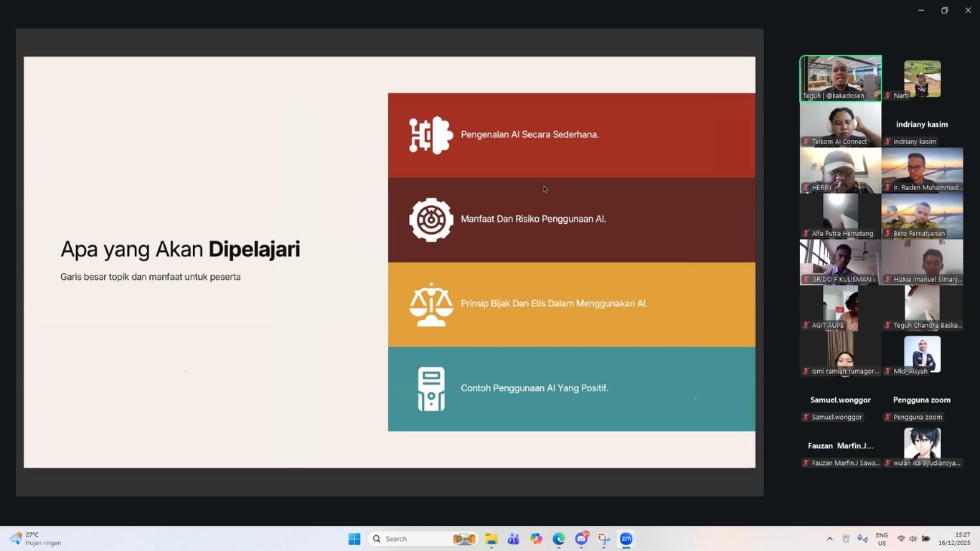
Task: Click the muted mic icon on Telkom AI Connect
Action: [806, 141]
